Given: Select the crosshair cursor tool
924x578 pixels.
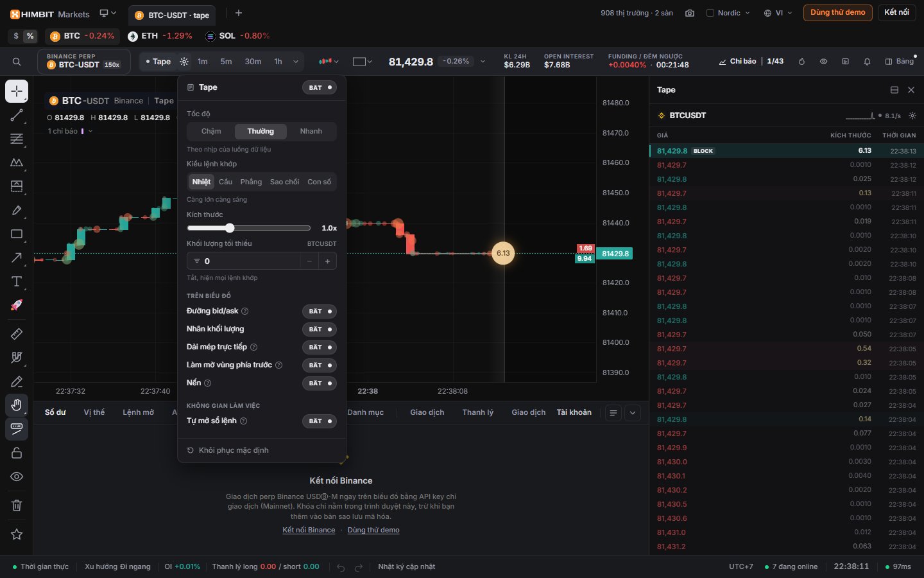Looking at the screenshot, I should pyautogui.click(x=17, y=91).
